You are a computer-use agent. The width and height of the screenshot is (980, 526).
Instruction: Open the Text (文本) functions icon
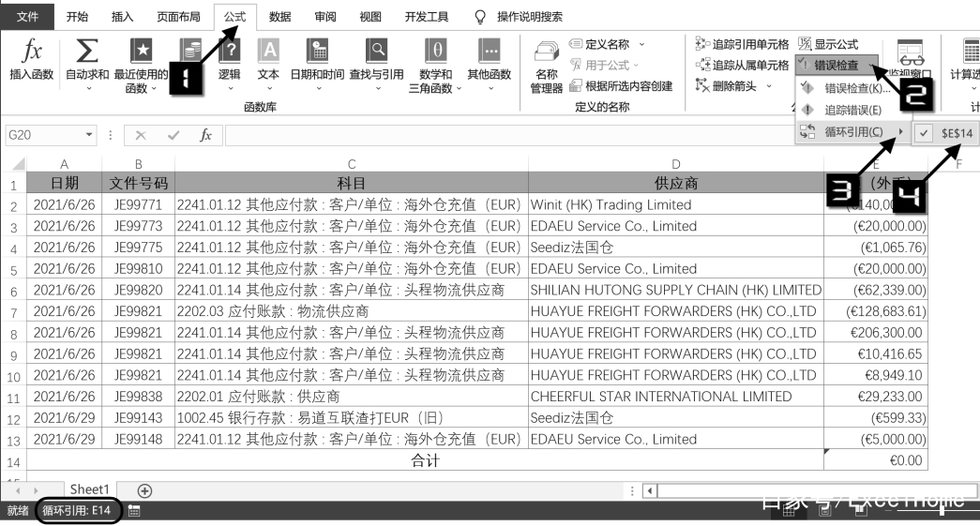269,51
